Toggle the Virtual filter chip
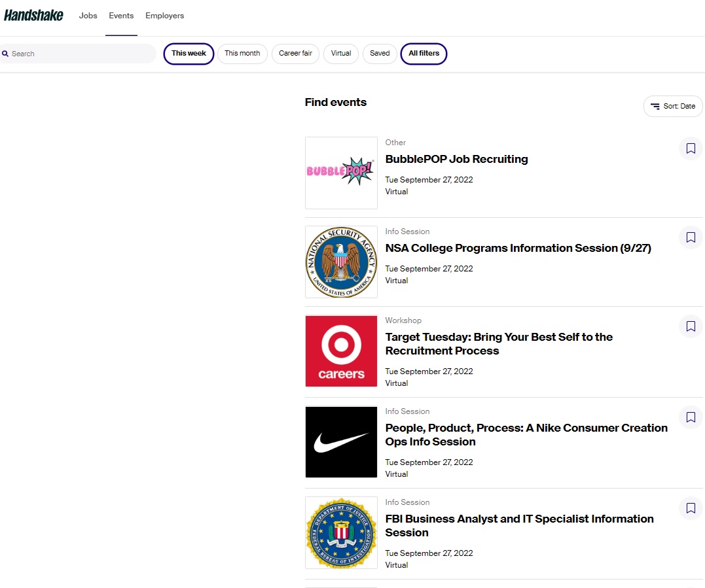Screen dimensions: 705x588 click(341, 54)
